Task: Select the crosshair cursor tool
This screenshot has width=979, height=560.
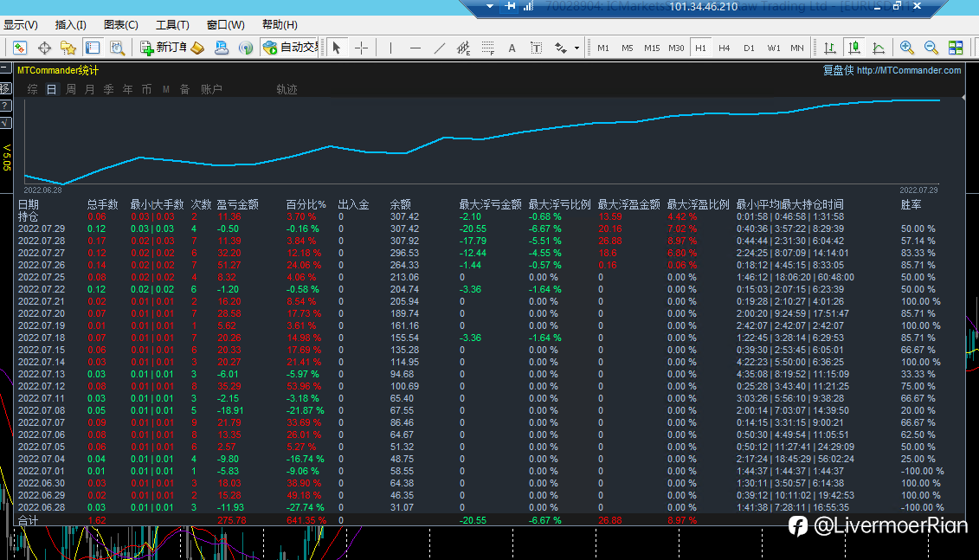Action: click(x=362, y=48)
